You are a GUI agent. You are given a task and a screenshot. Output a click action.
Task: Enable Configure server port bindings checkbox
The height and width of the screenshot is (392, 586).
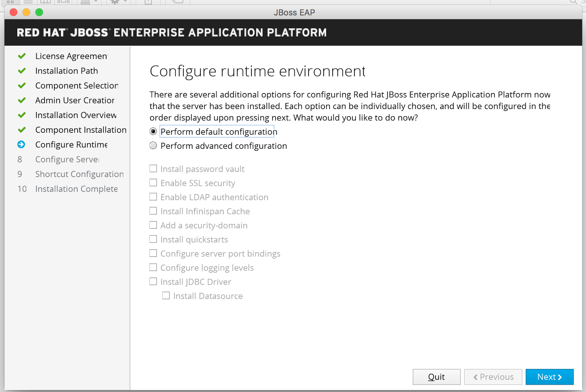[x=153, y=253]
